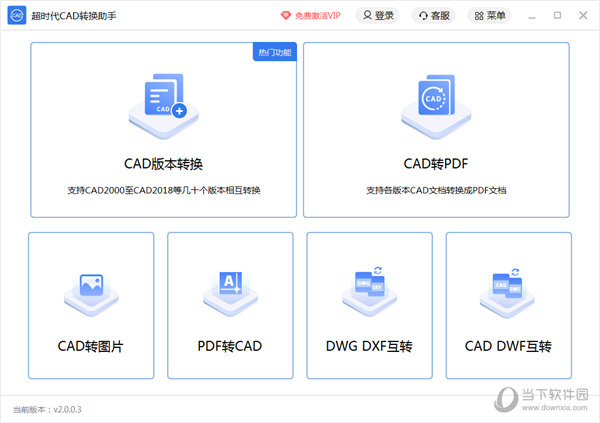This screenshot has width=600, height=423.
Task: Select CAD DWF互转 label
Action: click(508, 346)
